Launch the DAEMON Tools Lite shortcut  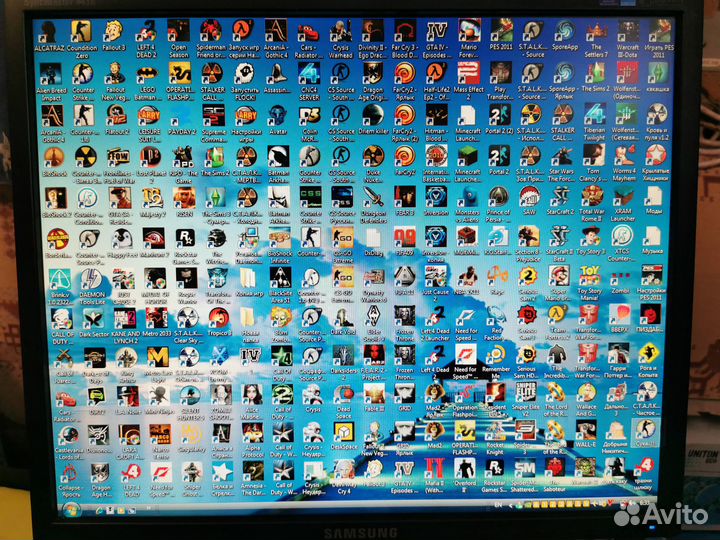(91, 278)
